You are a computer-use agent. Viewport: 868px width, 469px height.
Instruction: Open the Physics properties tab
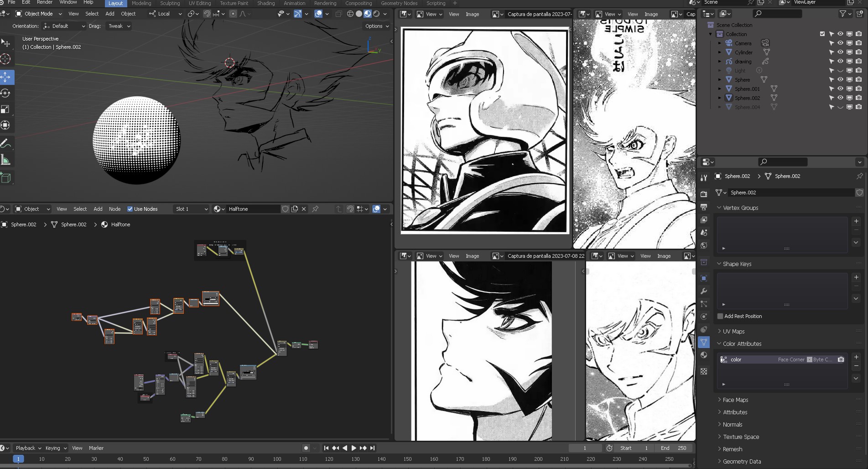(704, 317)
